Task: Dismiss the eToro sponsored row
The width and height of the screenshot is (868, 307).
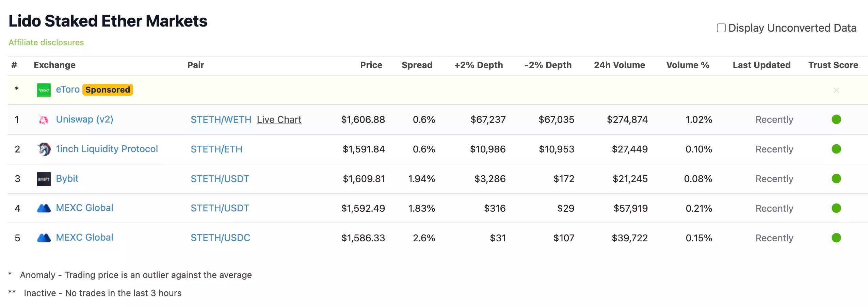Action: coord(836,90)
